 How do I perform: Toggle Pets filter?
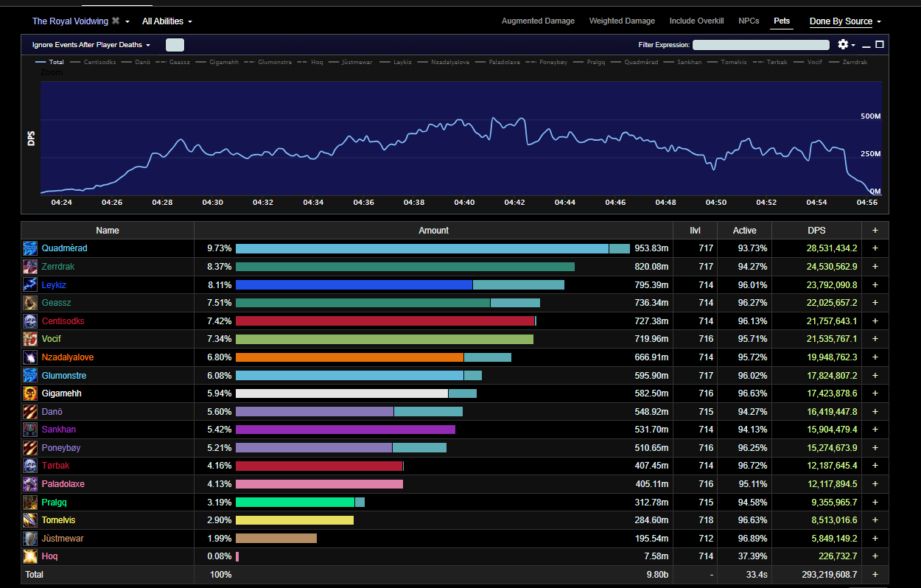pyautogui.click(x=782, y=21)
